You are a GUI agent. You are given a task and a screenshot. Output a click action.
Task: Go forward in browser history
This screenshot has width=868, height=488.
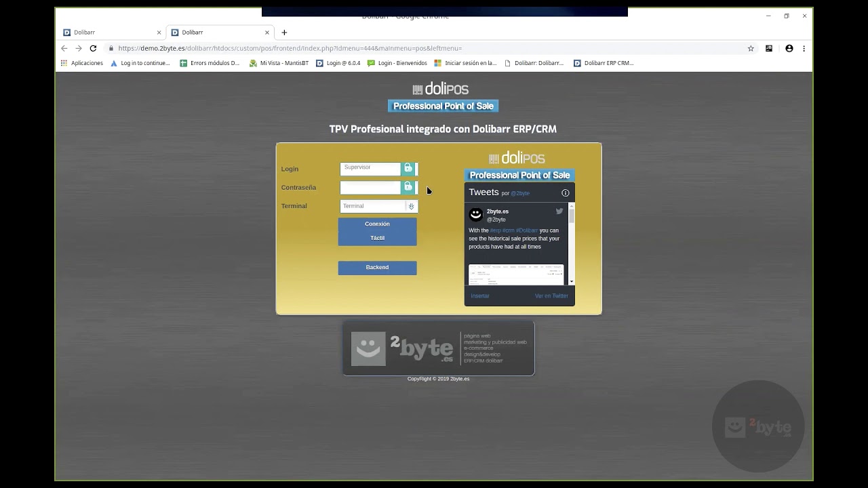coord(79,49)
